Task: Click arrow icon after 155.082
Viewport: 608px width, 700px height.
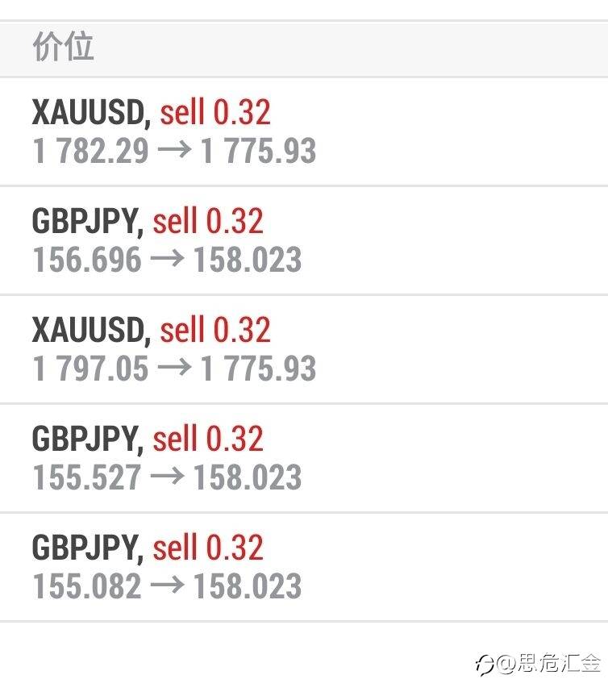Action: (x=168, y=585)
